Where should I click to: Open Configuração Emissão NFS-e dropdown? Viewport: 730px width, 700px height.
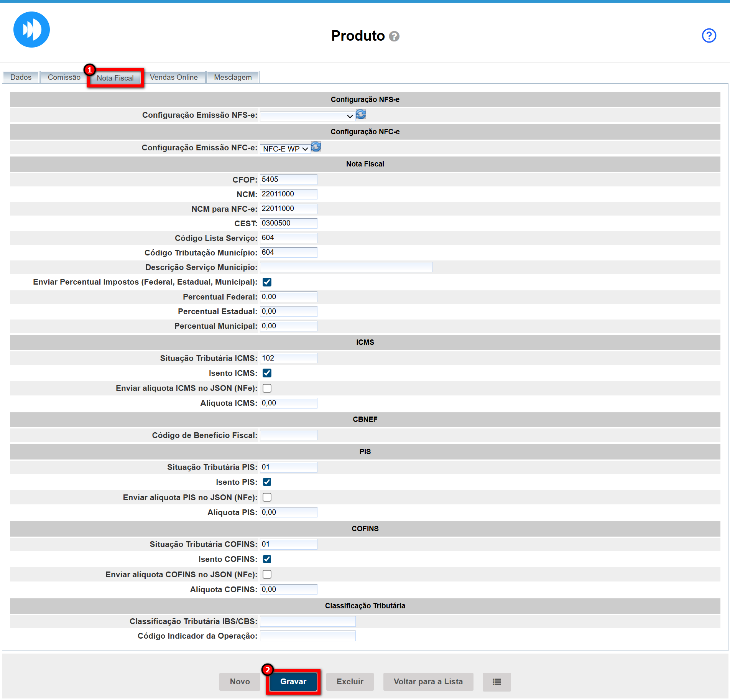pyautogui.click(x=307, y=116)
